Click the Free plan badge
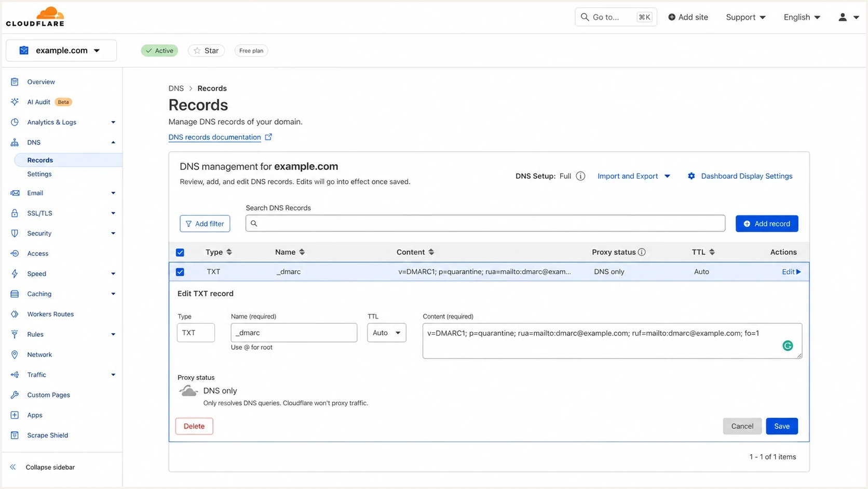 251,50
